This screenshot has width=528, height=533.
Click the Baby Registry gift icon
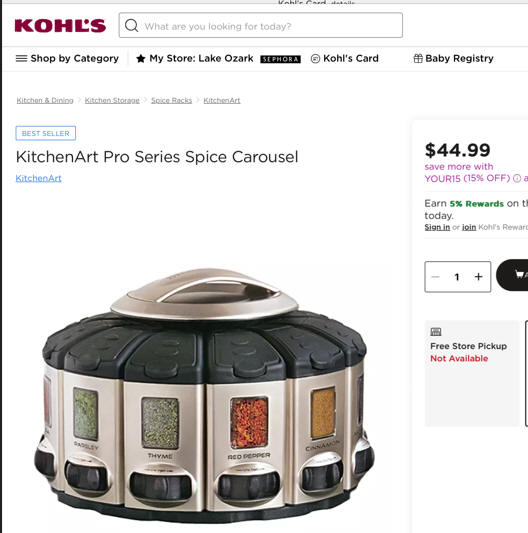(418, 58)
